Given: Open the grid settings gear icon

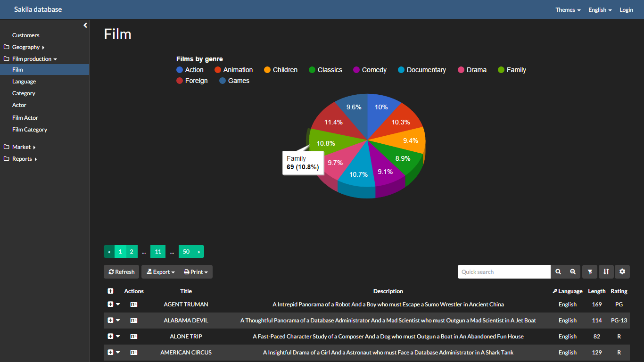Looking at the screenshot, I should click(x=622, y=272).
